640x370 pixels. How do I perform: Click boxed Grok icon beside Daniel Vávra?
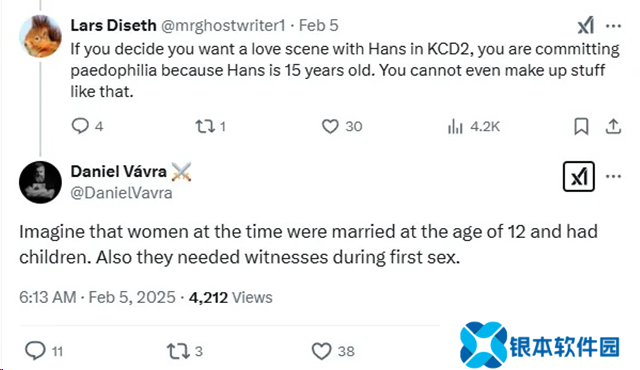click(x=579, y=176)
